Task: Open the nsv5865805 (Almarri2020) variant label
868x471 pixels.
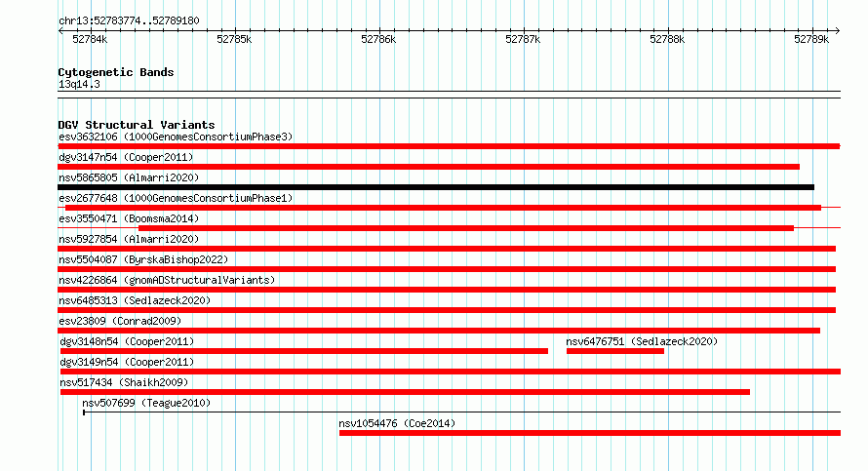Action: tap(129, 177)
